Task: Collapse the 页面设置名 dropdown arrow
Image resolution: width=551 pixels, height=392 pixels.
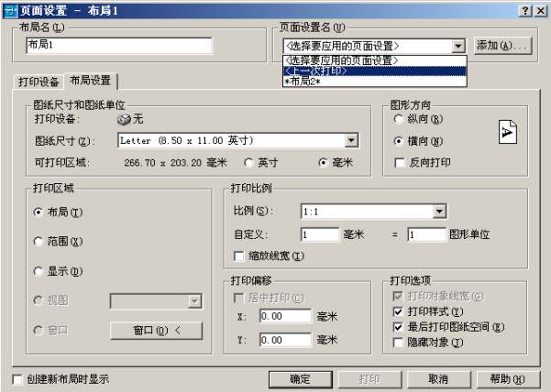Action: pyautogui.click(x=457, y=46)
